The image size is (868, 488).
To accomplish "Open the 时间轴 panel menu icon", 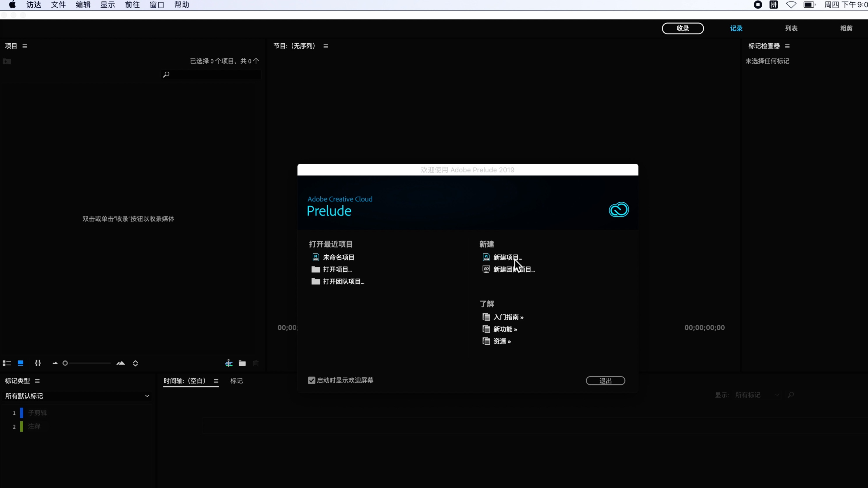I will [x=216, y=381].
